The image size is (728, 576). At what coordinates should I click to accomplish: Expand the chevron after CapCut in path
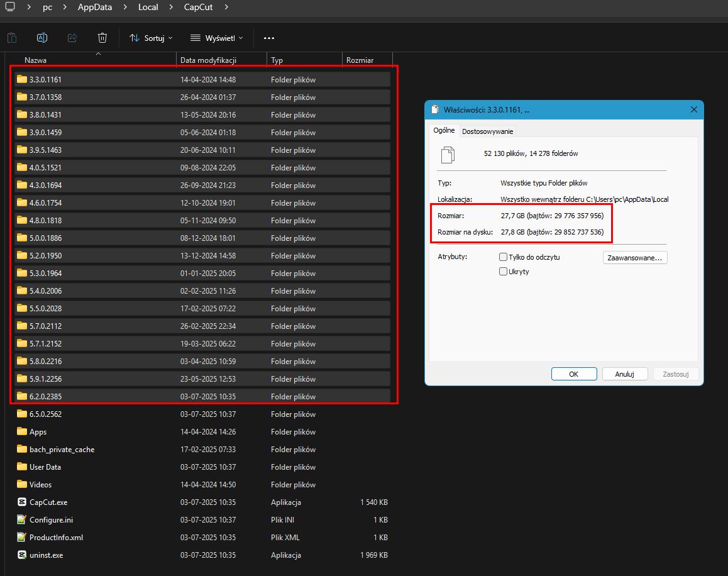coord(226,8)
